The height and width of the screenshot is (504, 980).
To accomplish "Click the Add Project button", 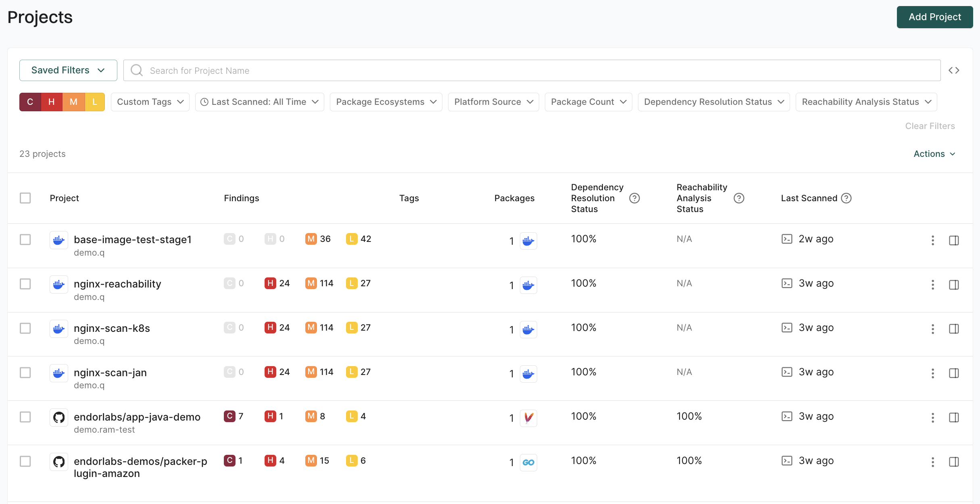I will click(x=934, y=17).
